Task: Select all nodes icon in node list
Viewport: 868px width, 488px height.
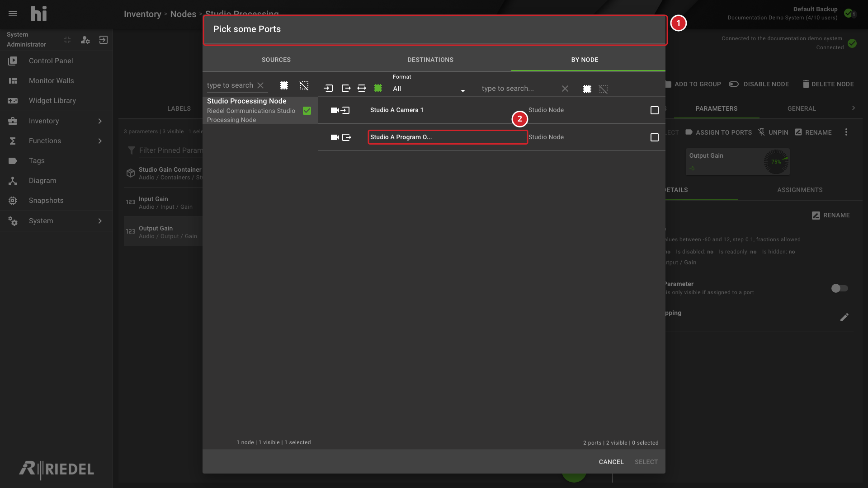Action: (x=284, y=85)
